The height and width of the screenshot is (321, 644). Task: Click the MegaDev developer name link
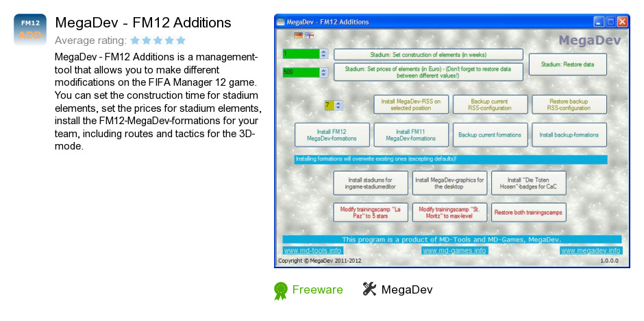tap(407, 289)
